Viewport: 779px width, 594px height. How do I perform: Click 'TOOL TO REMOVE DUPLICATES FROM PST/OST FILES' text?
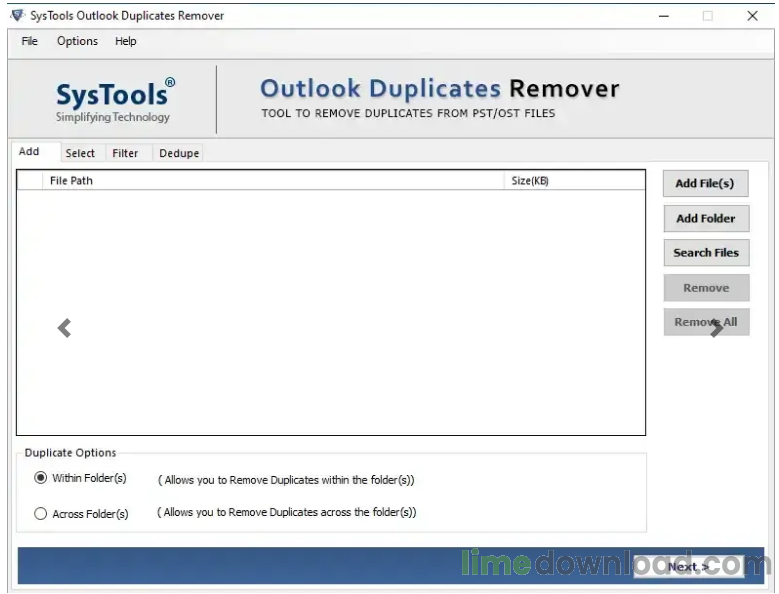(x=408, y=113)
